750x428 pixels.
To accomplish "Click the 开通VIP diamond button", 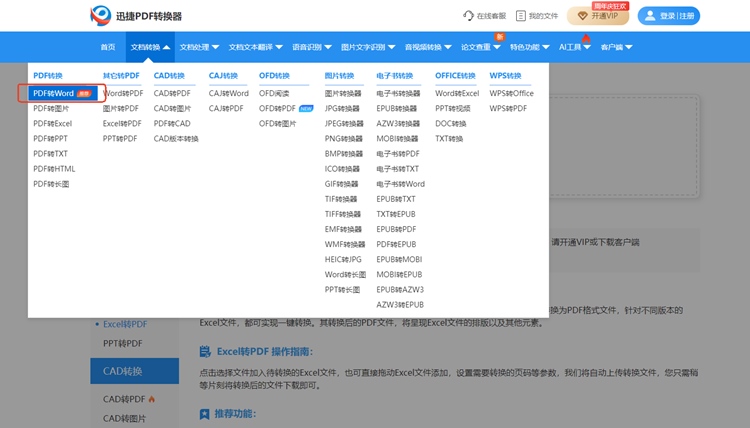I will [597, 16].
